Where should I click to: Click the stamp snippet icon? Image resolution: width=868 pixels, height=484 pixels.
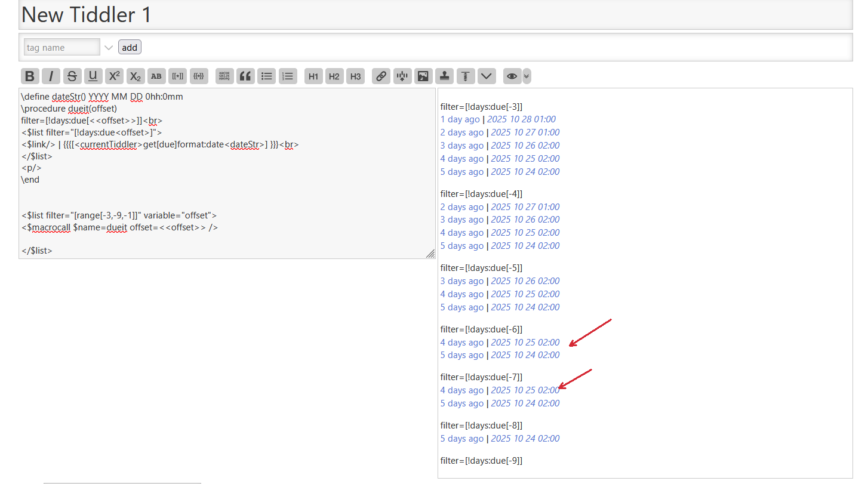[444, 76]
